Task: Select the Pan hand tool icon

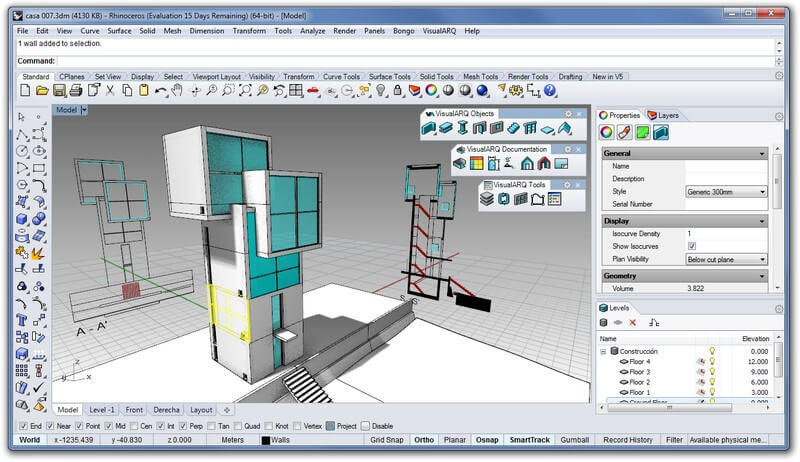Action: point(177,91)
